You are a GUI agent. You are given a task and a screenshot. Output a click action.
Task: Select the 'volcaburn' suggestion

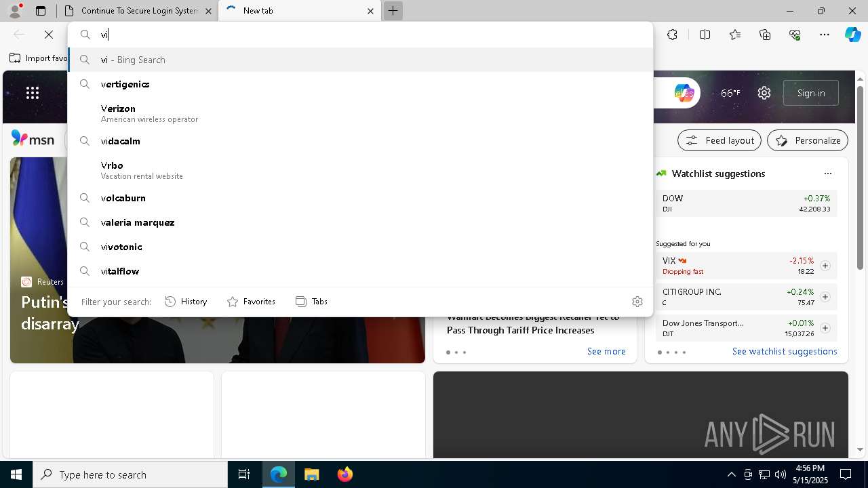(360, 198)
